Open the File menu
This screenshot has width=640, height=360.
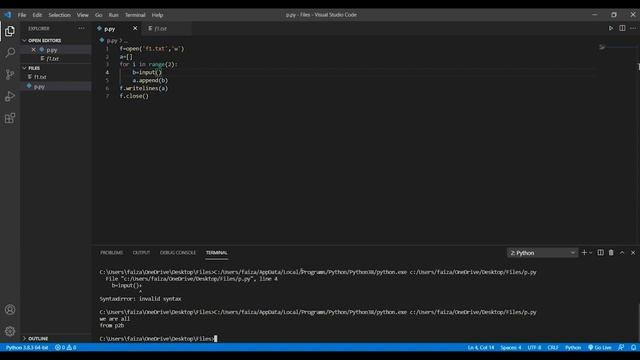click(22, 15)
